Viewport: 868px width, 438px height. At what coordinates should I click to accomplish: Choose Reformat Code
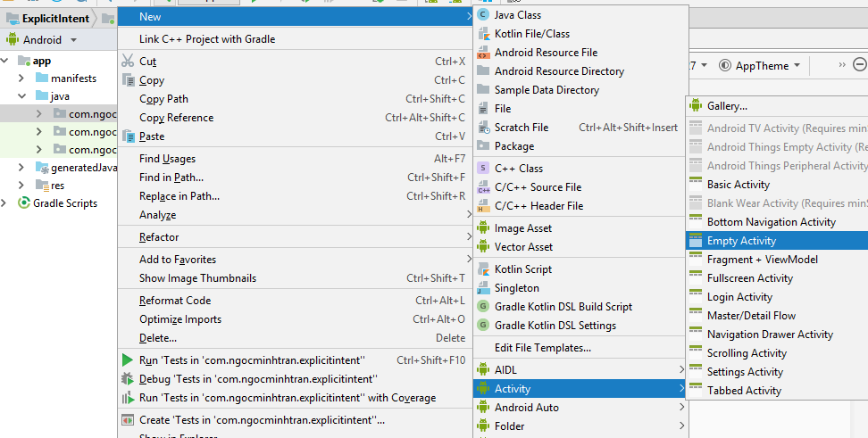coord(295,301)
